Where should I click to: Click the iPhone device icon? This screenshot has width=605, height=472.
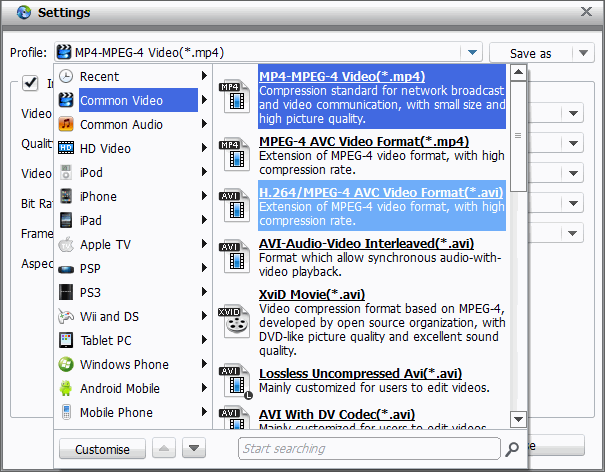click(66, 196)
